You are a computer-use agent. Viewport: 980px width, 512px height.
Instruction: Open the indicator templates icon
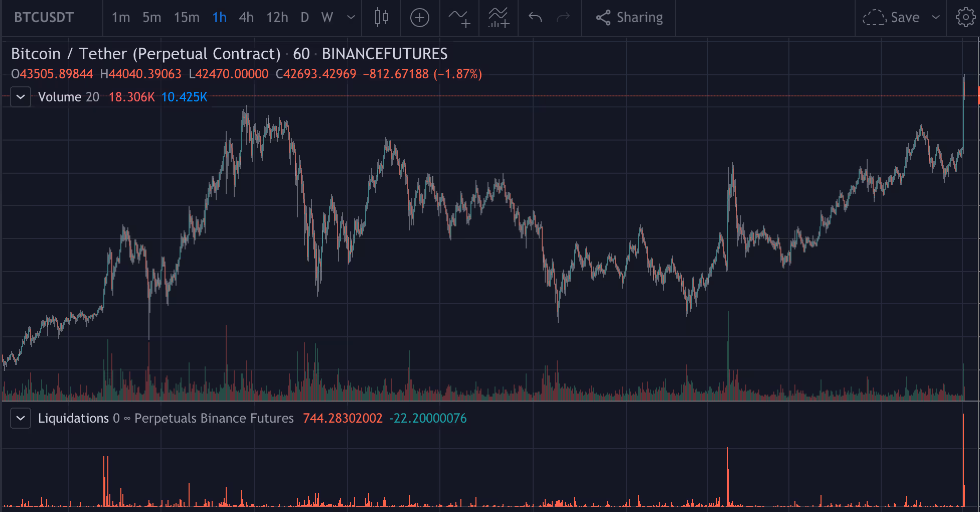pos(499,18)
